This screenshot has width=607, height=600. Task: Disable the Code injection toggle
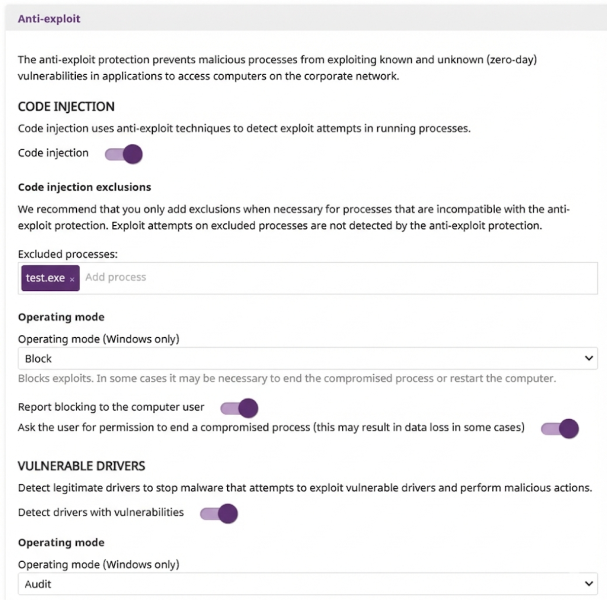click(124, 154)
